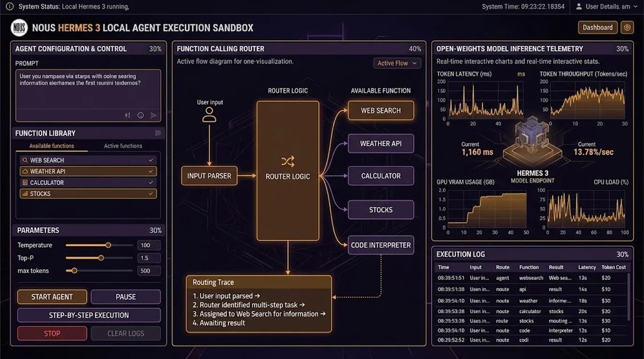Click the max tokens slider handle
Screen dimensions: 644x359
74,271
